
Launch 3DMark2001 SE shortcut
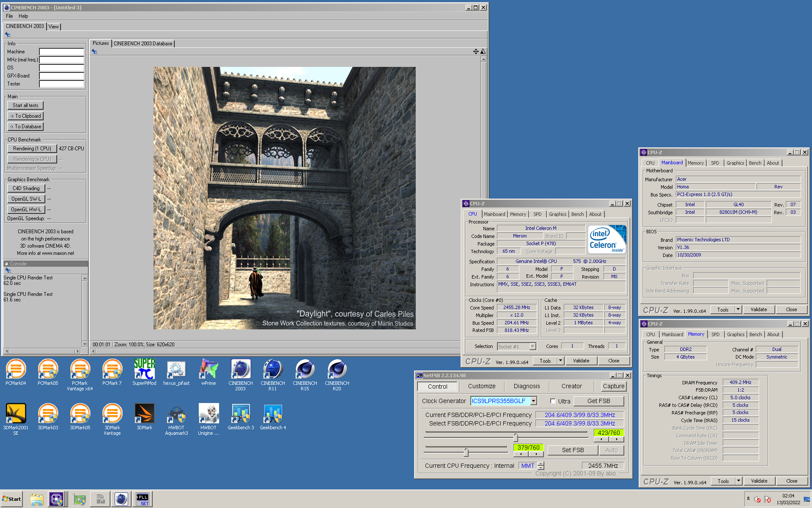[x=16, y=419]
